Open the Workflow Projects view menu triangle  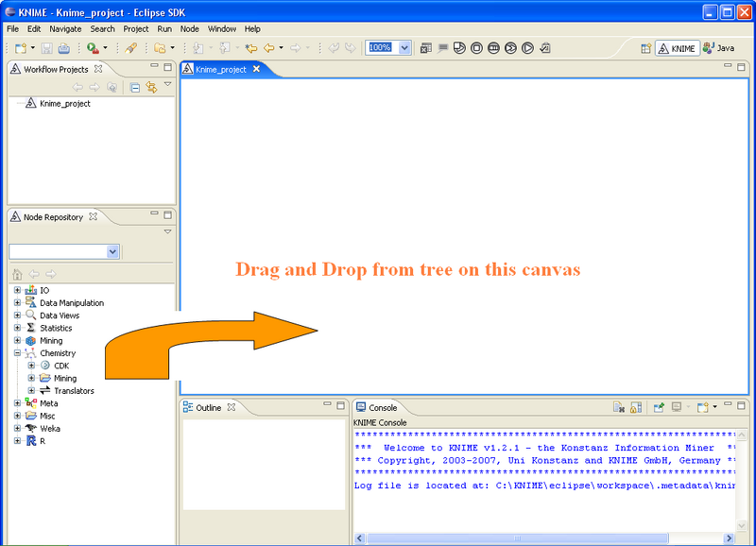coord(168,84)
